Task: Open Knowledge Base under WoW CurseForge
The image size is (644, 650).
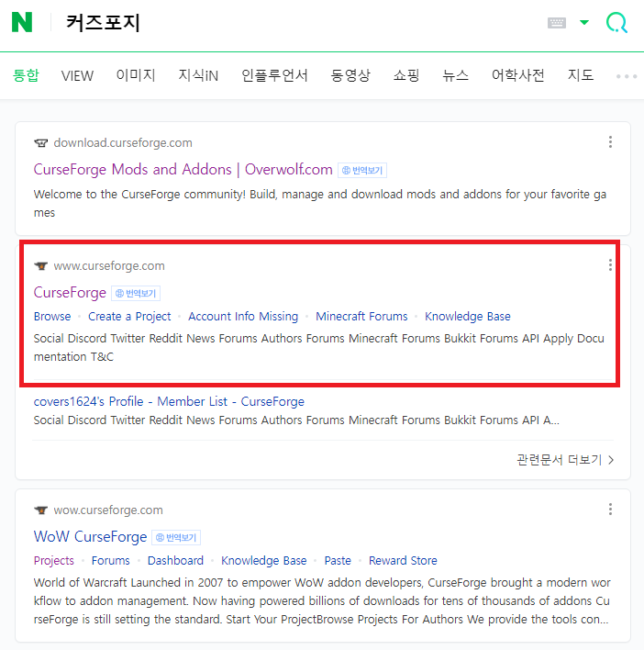Action: (x=264, y=560)
